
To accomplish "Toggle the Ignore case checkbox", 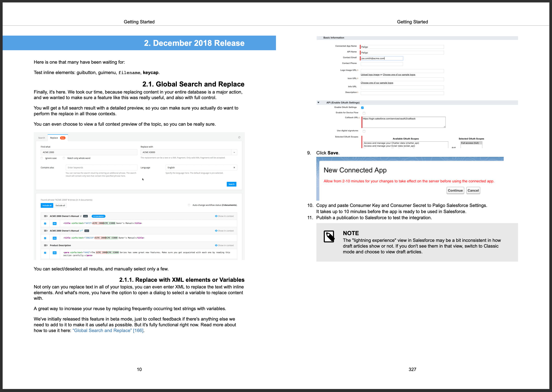I will [42, 158].
